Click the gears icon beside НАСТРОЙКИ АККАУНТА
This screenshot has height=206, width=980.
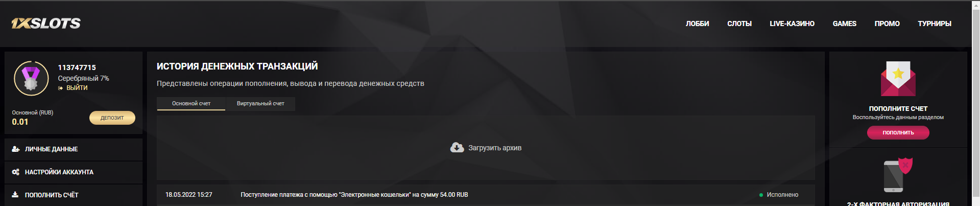point(16,172)
